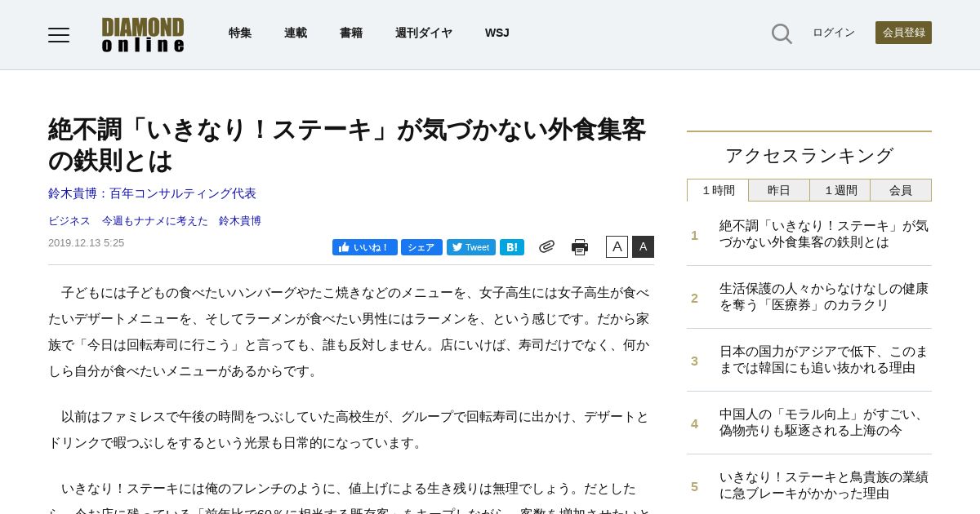980x514 pixels.
Task: Click the ログイン link
Action: pyautogui.click(x=834, y=33)
